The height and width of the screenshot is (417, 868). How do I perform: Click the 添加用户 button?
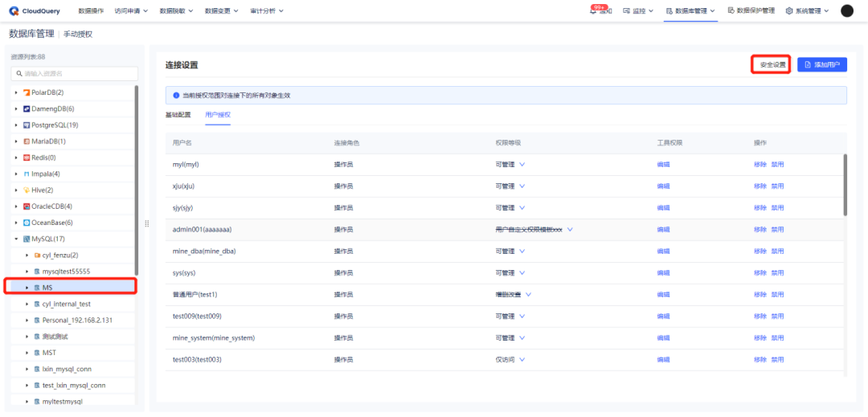822,65
